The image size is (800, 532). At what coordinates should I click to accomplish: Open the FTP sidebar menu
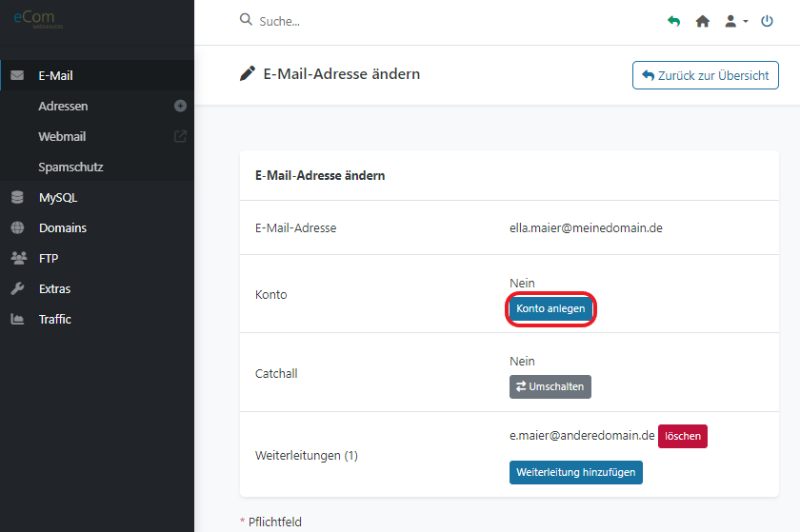pos(49,258)
